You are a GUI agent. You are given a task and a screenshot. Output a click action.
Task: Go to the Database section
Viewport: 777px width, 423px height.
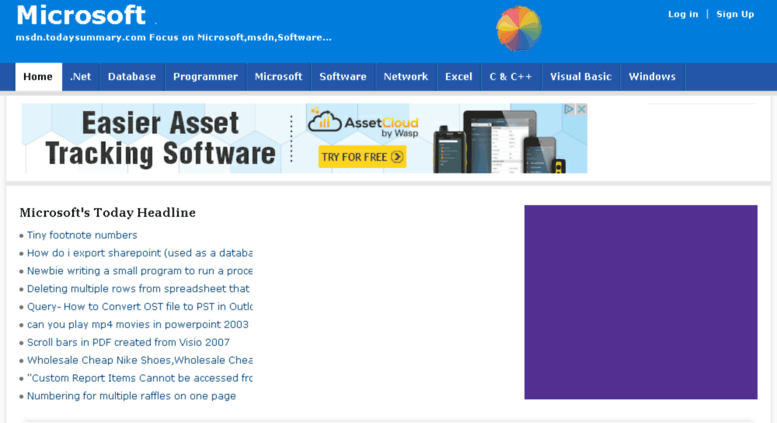[x=132, y=77]
